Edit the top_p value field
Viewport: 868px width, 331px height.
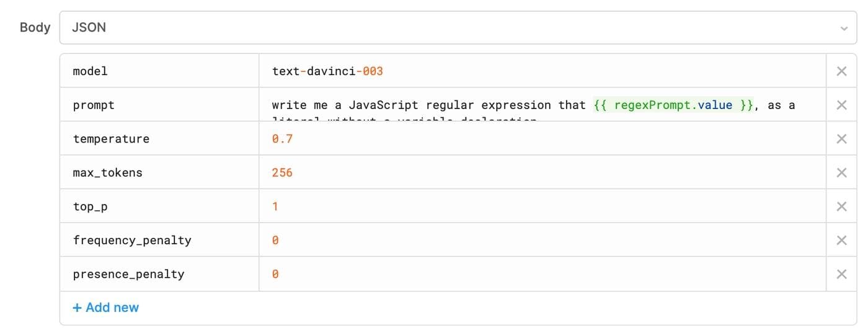pyautogui.click(x=275, y=206)
